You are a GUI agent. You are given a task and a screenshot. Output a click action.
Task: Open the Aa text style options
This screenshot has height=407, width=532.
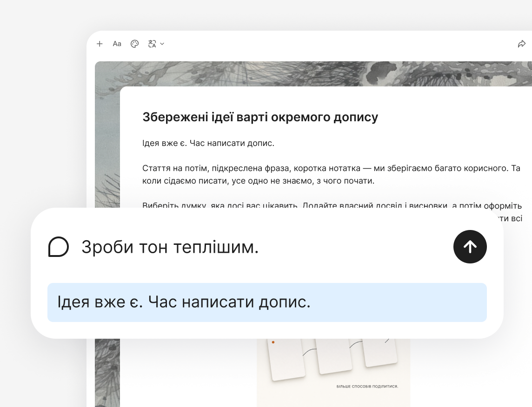[x=117, y=44]
